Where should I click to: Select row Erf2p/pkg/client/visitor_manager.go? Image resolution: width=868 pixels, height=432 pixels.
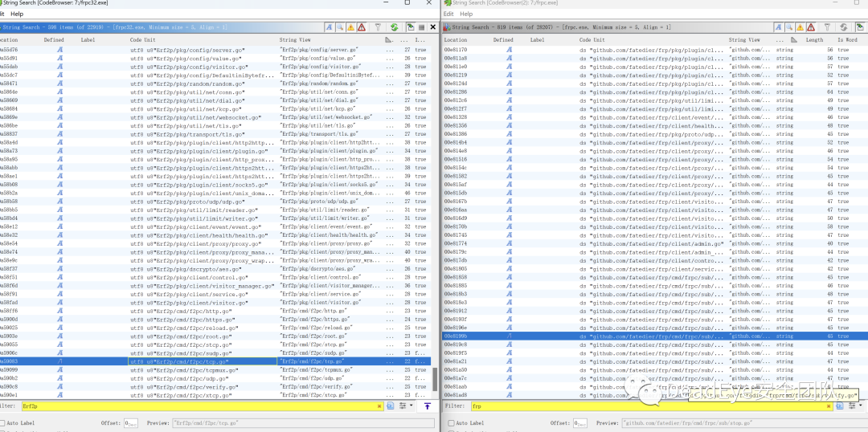coord(216,285)
